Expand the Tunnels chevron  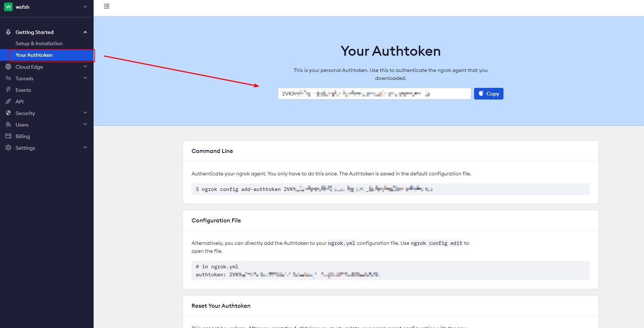tap(85, 78)
